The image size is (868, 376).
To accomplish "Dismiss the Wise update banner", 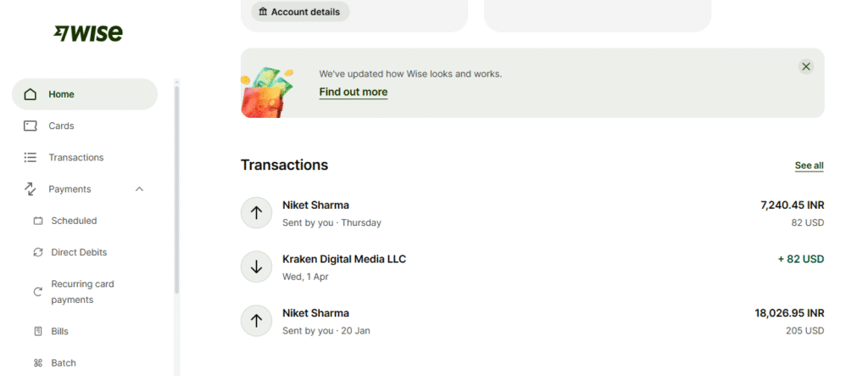I will (x=806, y=66).
